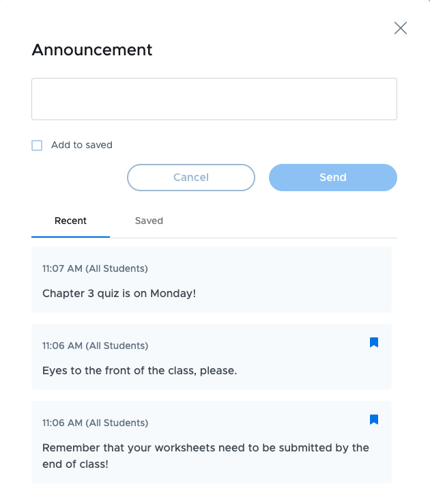Viewport: 430px width, 504px height.
Task: Click the 11:07 AM (All Students) timestamp
Action: tap(95, 268)
